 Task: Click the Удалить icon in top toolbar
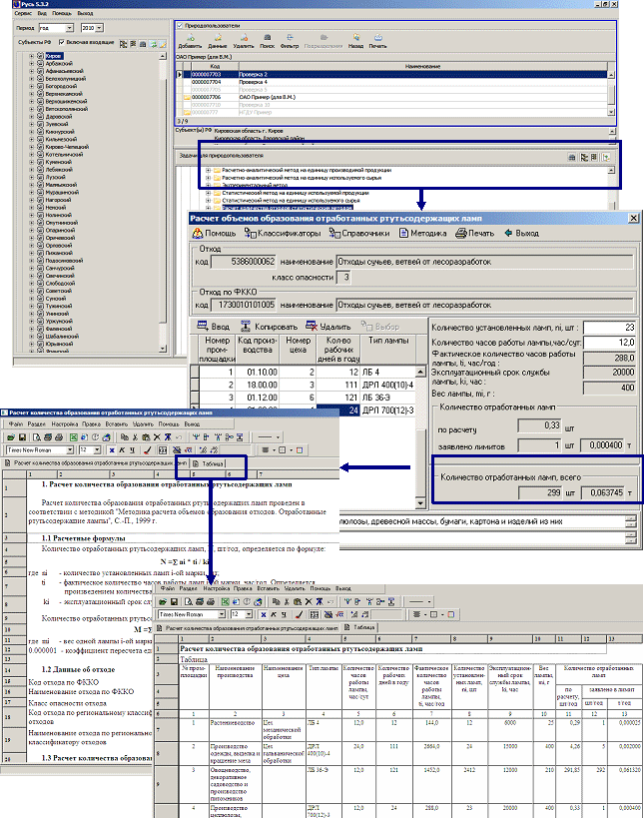coord(244,41)
